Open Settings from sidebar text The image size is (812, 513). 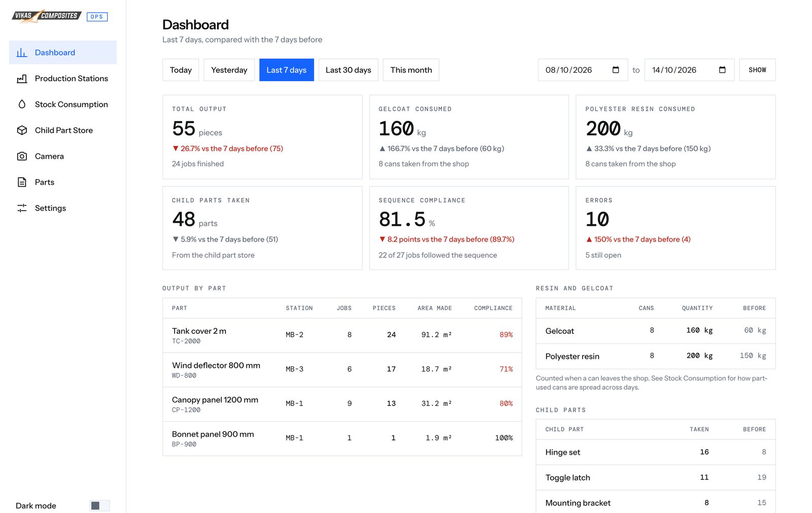[50, 208]
